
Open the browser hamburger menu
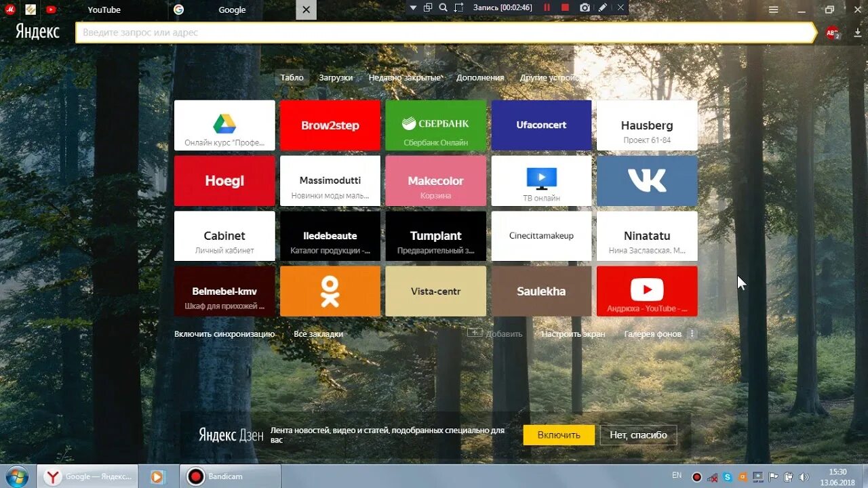click(x=774, y=9)
